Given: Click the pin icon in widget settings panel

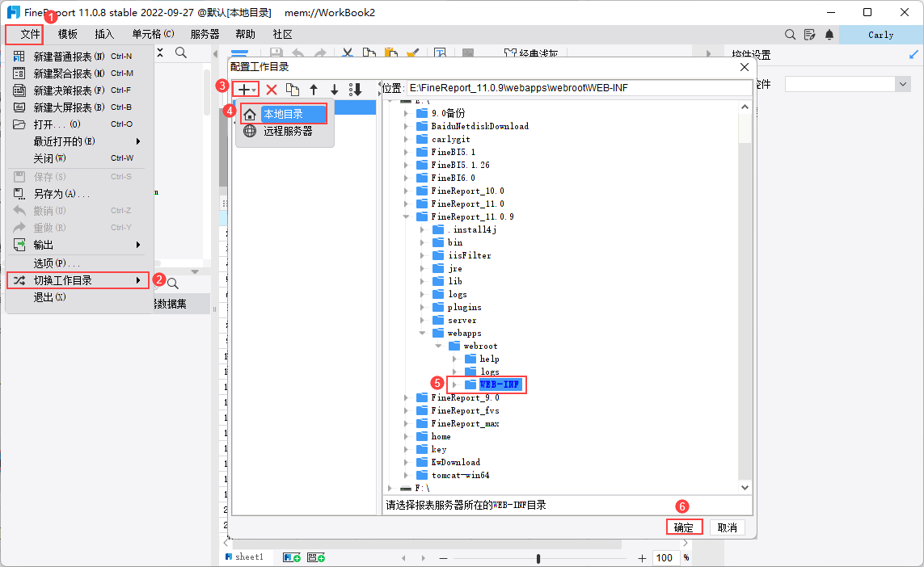Looking at the screenshot, I should tap(913, 55).
